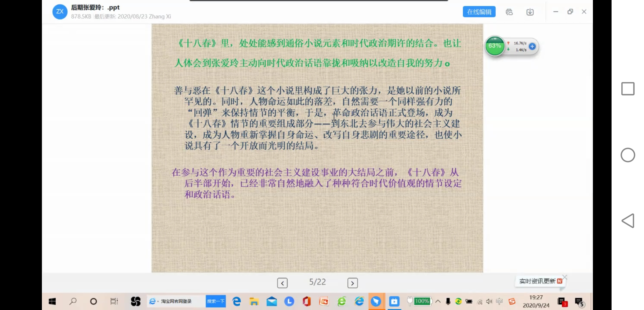Viewport: 644px width, 310px height.
Task: Close the 实时资讯更新 popup
Action: click(565, 277)
